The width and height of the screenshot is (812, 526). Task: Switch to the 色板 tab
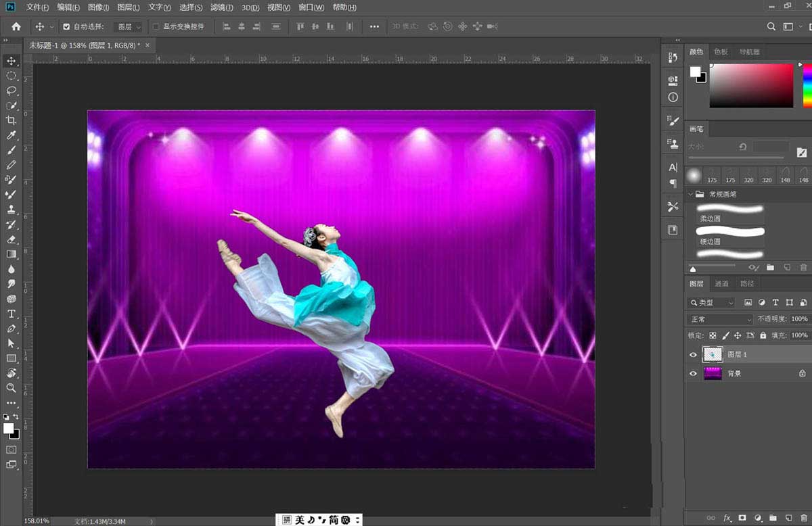coord(721,52)
